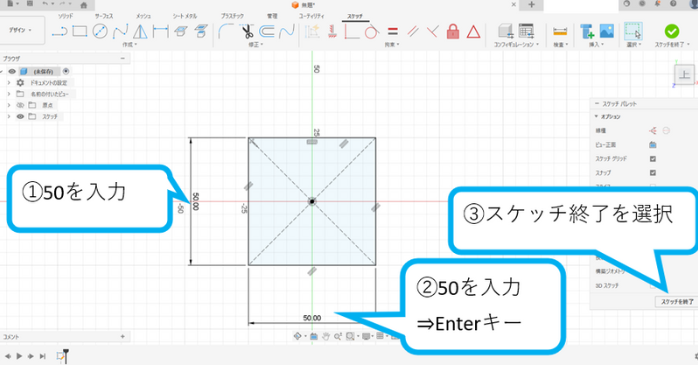
Task: Switch to the Surface tab
Action: (103, 16)
